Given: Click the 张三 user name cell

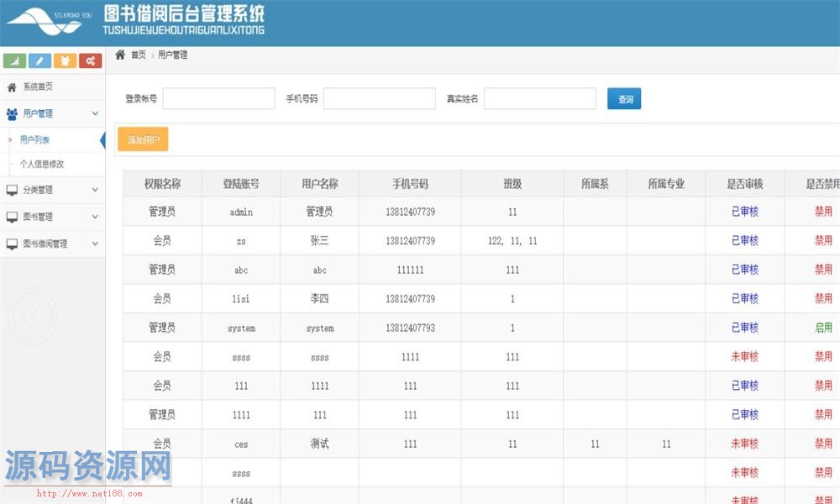Looking at the screenshot, I should coord(320,240).
